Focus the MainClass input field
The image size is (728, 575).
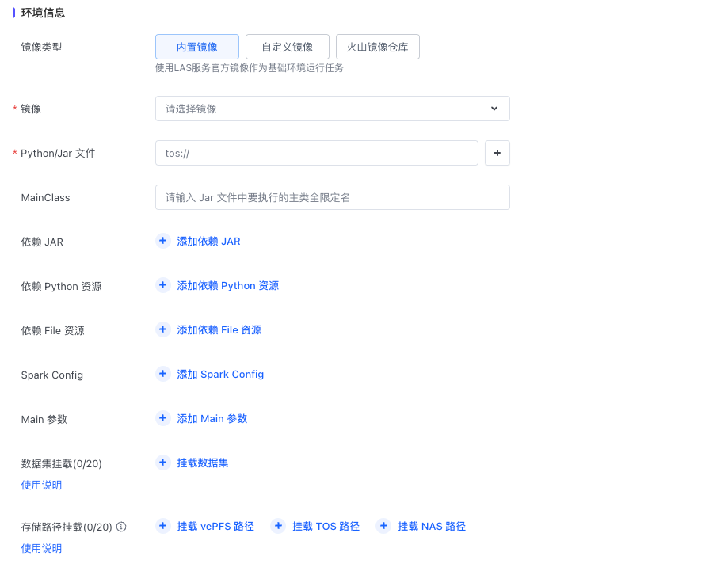click(x=332, y=197)
